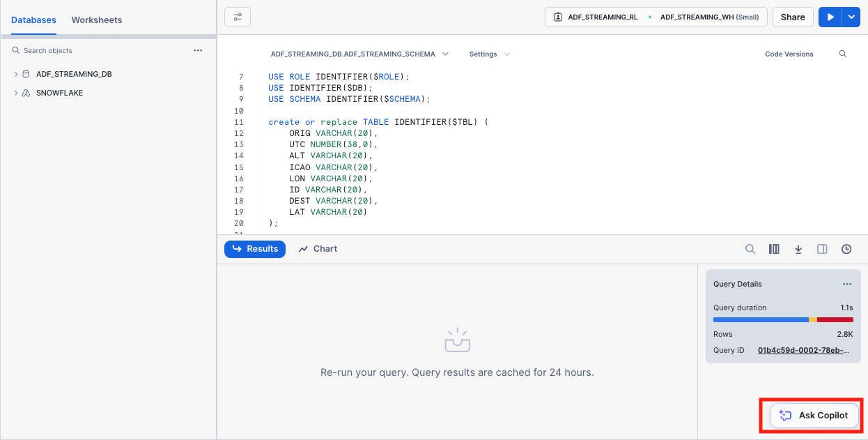Download the query results
Viewport: 868px width, 440px height.
click(798, 249)
